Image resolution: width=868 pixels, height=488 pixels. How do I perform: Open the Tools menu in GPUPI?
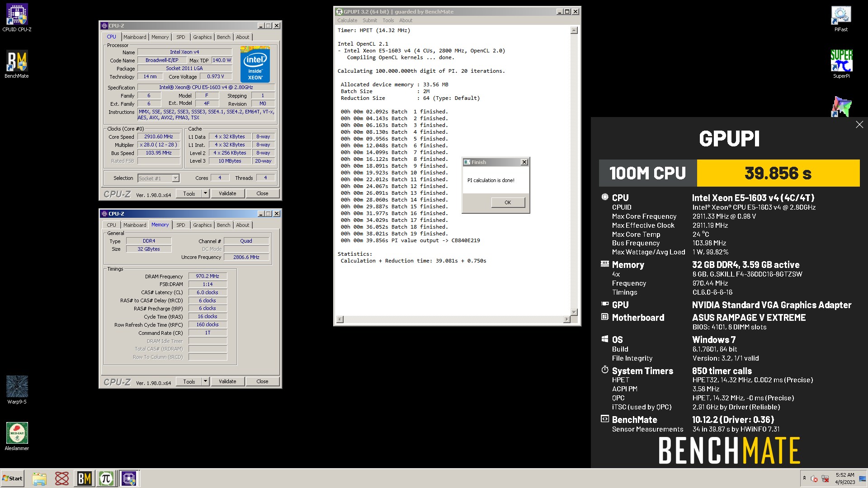(x=388, y=20)
